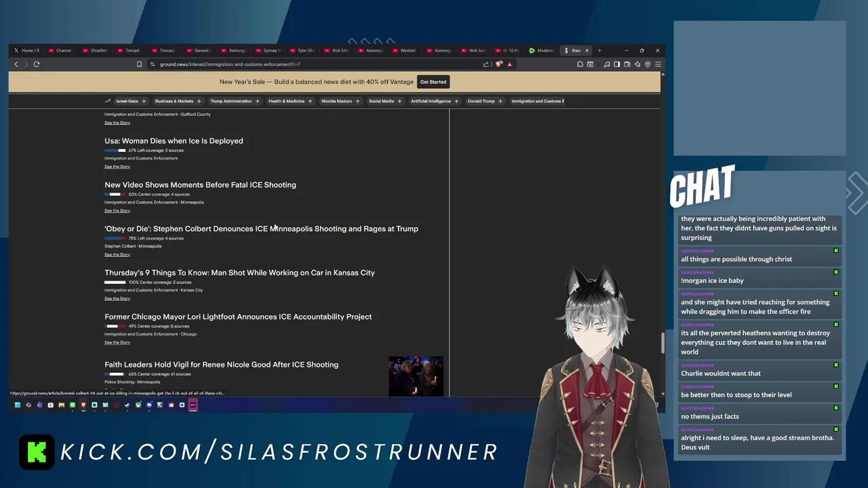Screen dimensions: 868x488
Task: Follow Donald Trump topic with its plus
Action: coord(500,101)
